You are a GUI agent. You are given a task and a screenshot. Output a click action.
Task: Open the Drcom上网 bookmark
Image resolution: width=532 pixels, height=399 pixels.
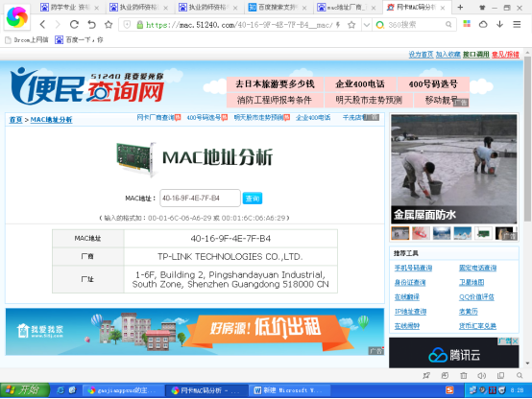27,40
